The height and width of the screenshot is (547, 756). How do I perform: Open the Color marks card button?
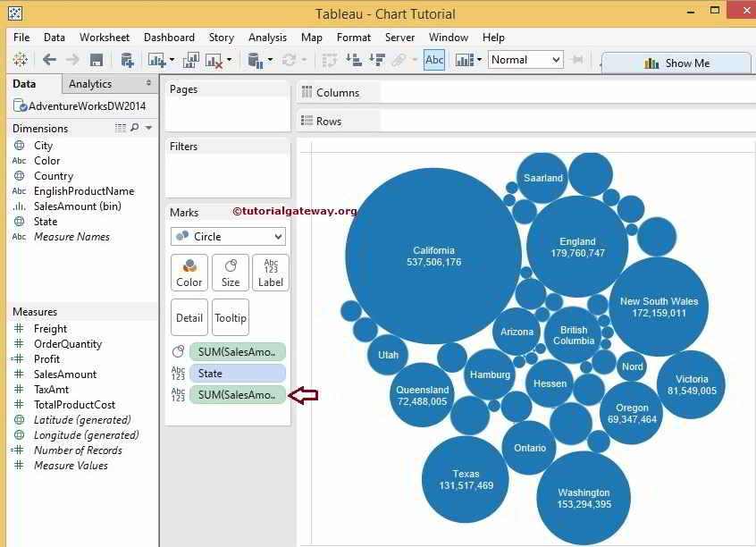[189, 273]
